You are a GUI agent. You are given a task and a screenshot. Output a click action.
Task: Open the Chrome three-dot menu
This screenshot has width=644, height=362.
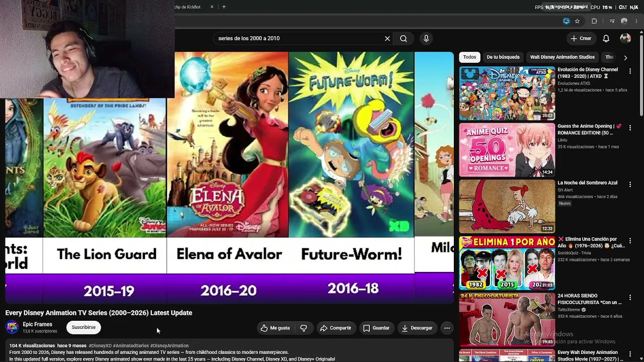click(637, 21)
